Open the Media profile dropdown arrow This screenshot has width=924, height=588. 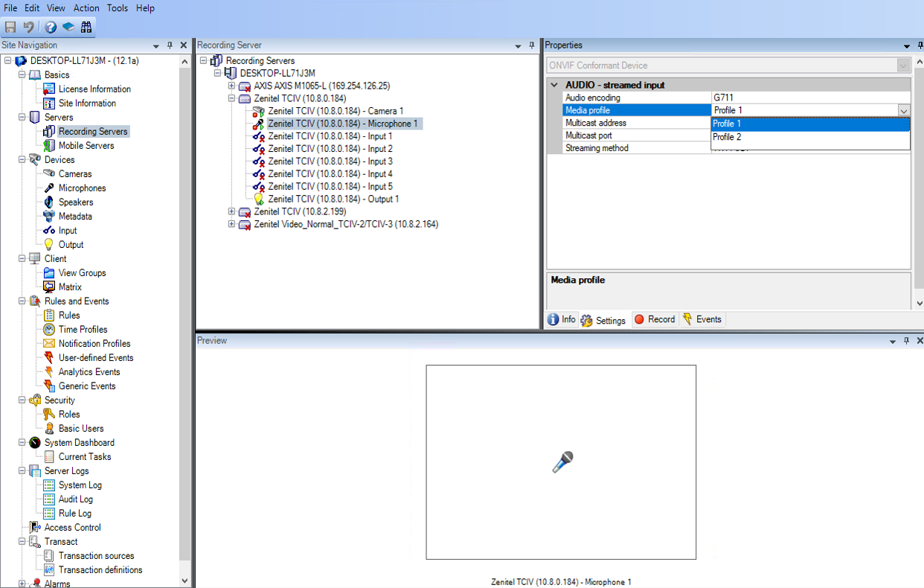tap(903, 110)
